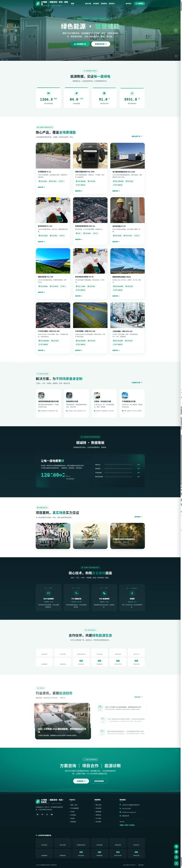Open 交流慢充桩 AC-22 product image

(x=53, y=156)
